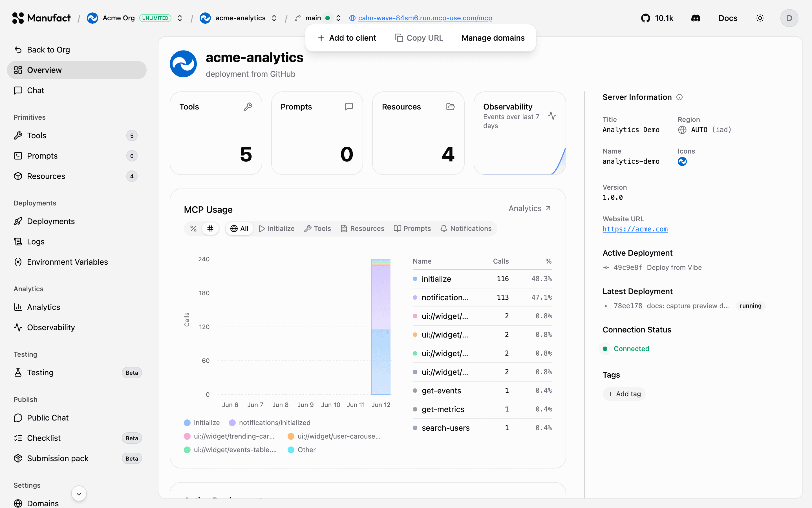Click the wrench icon in Tools card
812x508 pixels.
point(248,106)
